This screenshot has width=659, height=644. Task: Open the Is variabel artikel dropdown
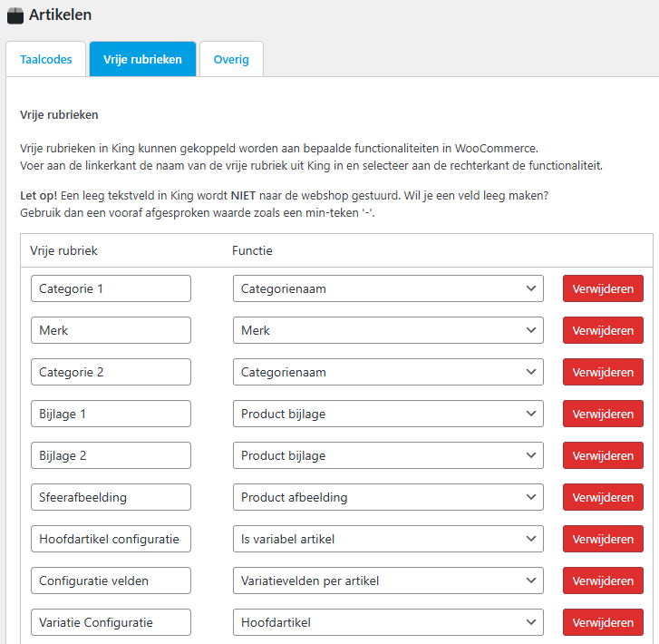[x=388, y=539]
